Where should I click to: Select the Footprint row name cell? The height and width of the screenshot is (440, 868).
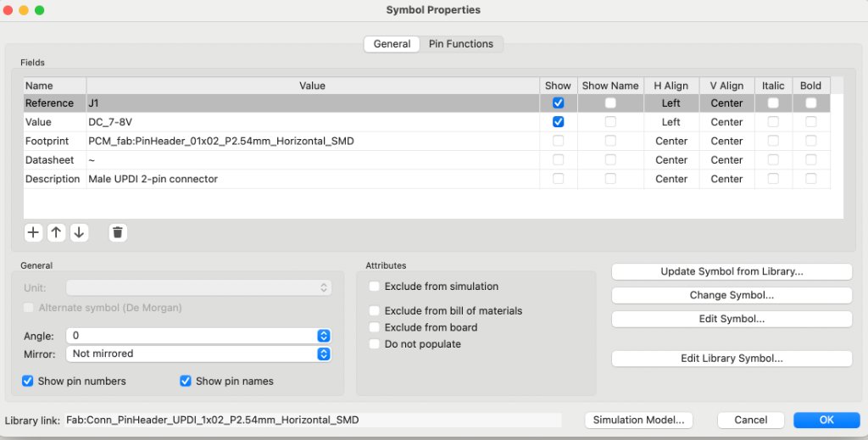click(55, 141)
